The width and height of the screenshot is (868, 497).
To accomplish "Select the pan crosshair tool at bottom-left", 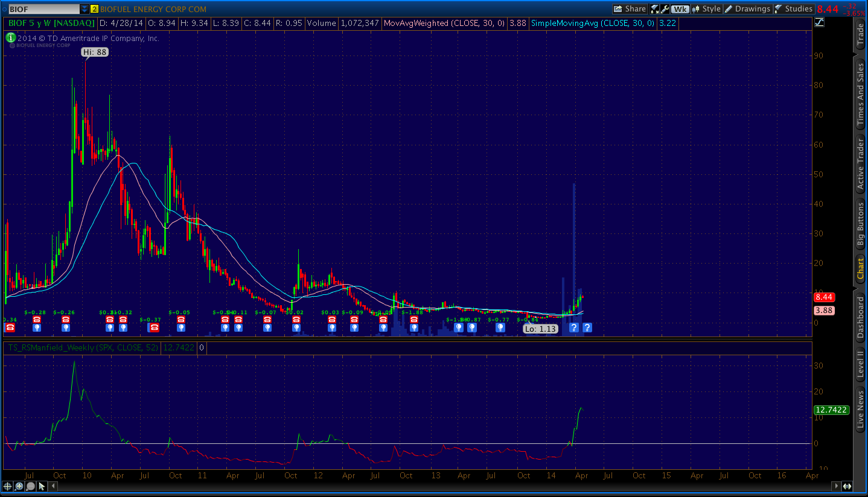I will (x=8, y=486).
